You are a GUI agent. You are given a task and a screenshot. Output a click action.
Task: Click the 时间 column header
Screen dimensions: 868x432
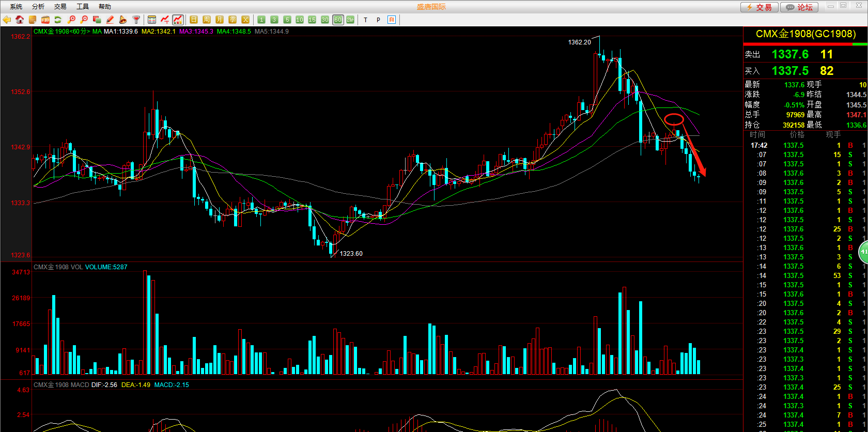click(x=757, y=135)
